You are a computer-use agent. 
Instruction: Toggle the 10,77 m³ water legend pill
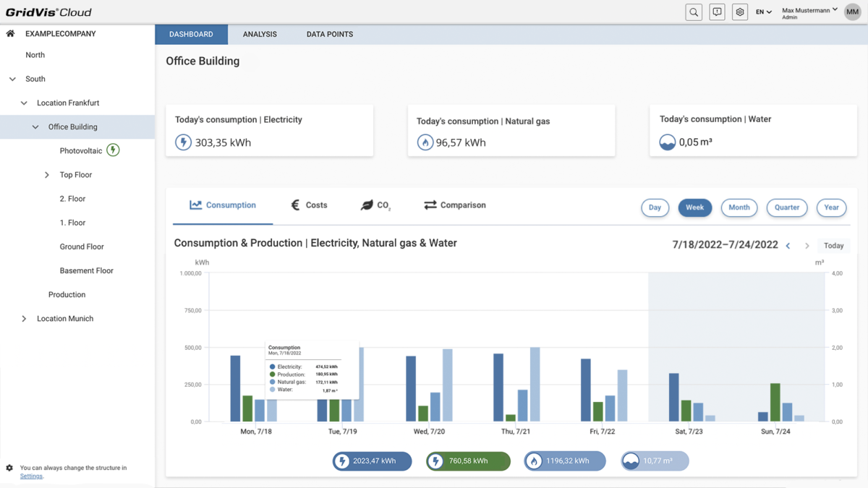pos(655,461)
